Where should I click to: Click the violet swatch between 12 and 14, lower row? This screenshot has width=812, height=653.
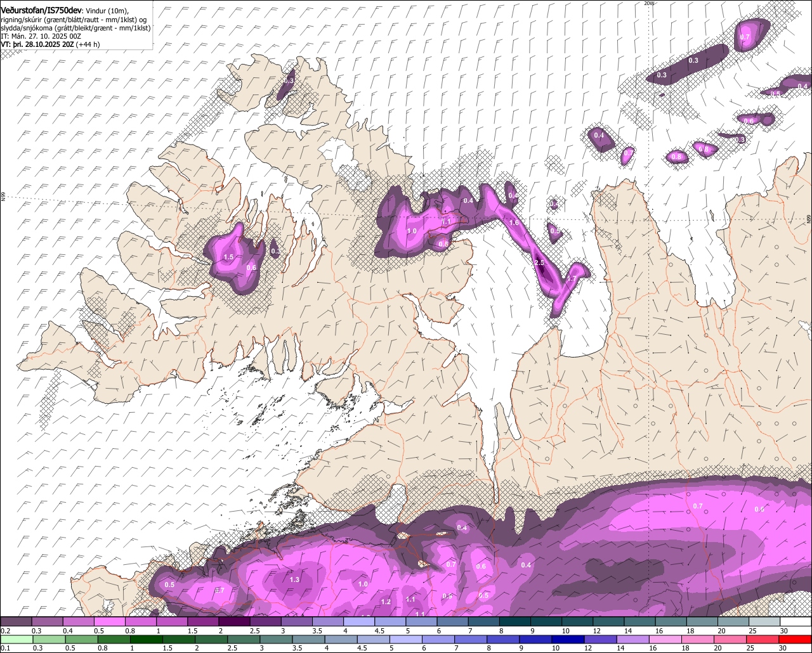coord(600,640)
